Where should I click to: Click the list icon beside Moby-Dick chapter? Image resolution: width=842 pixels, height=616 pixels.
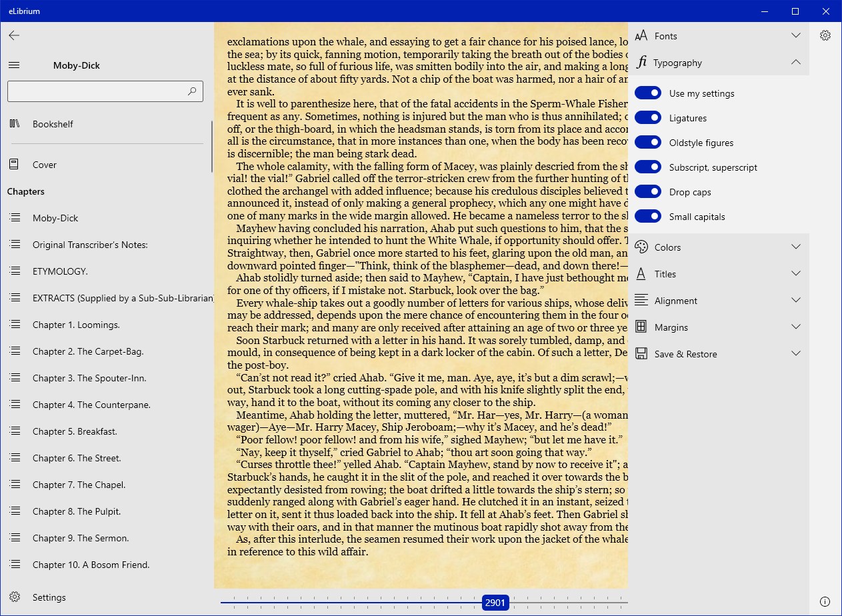tap(14, 218)
